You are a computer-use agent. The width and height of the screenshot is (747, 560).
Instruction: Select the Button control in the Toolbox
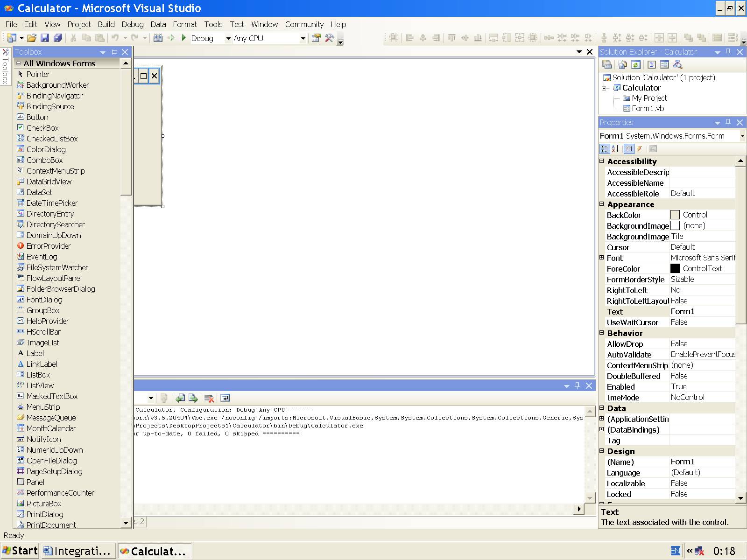(37, 117)
